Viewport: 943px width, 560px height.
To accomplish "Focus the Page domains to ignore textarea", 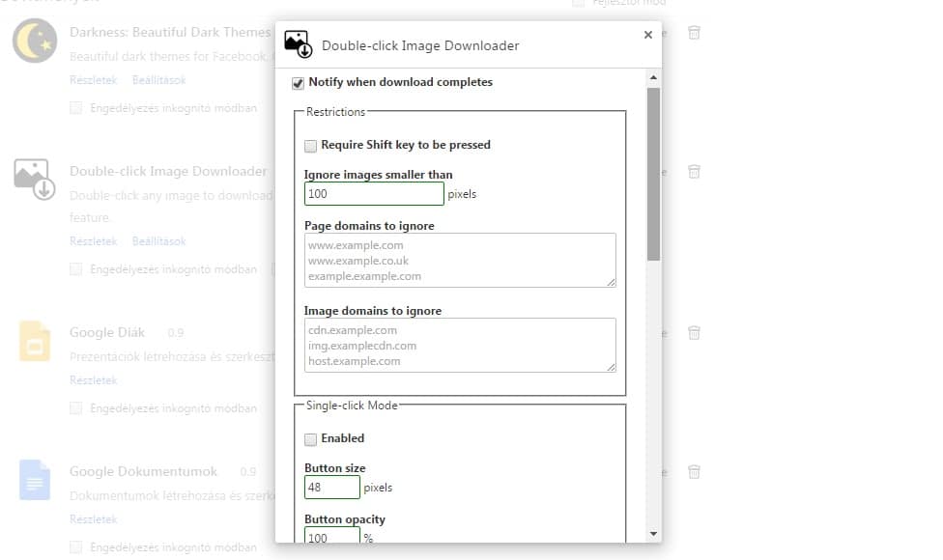I will pyautogui.click(x=460, y=260).
